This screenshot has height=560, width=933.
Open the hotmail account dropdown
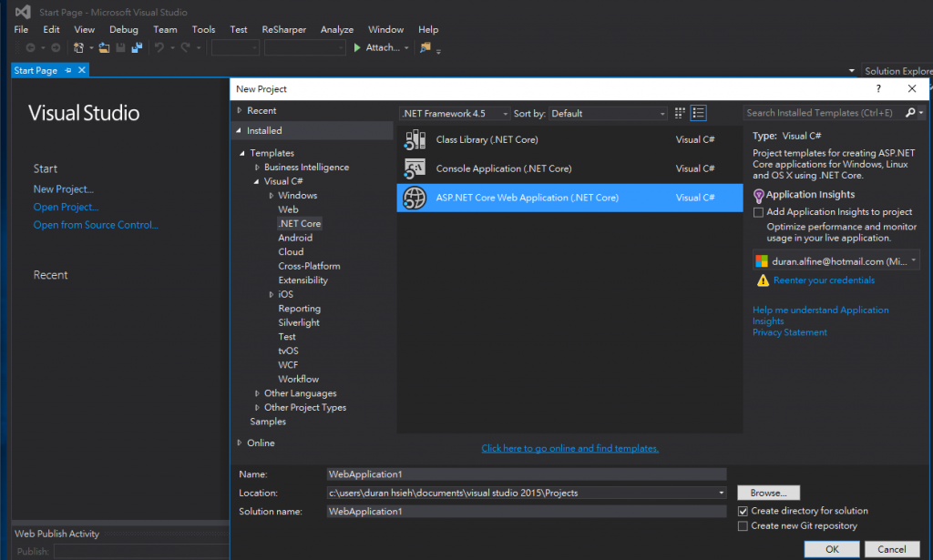pyautogui.click(x=913, y=260)
